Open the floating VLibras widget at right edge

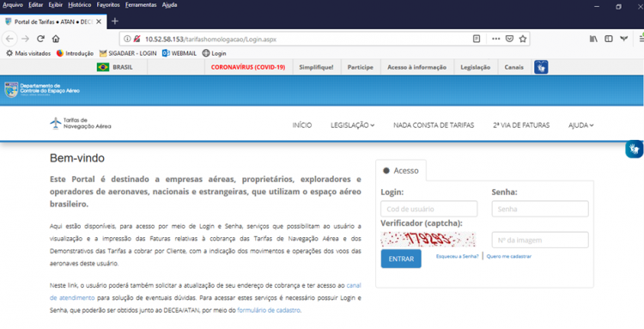[x=635, y=149]
